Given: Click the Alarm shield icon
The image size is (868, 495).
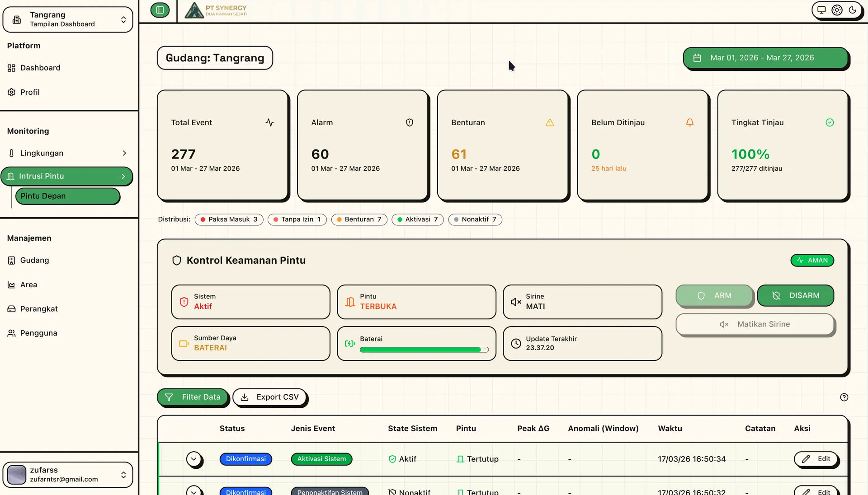Looking at the screenshot, I should click(x=410, y=122).
